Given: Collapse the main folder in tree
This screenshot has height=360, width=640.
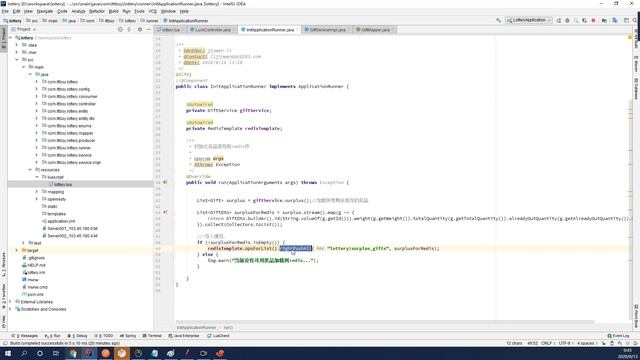Looking at the screenshot, I should click(23, 67).
